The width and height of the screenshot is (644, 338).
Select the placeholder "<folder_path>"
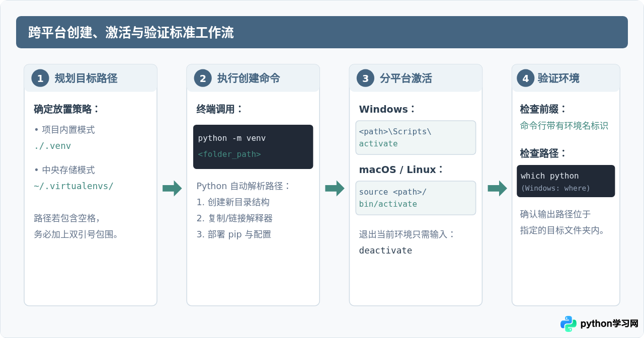pyautogui.click(x=229, y=154)
